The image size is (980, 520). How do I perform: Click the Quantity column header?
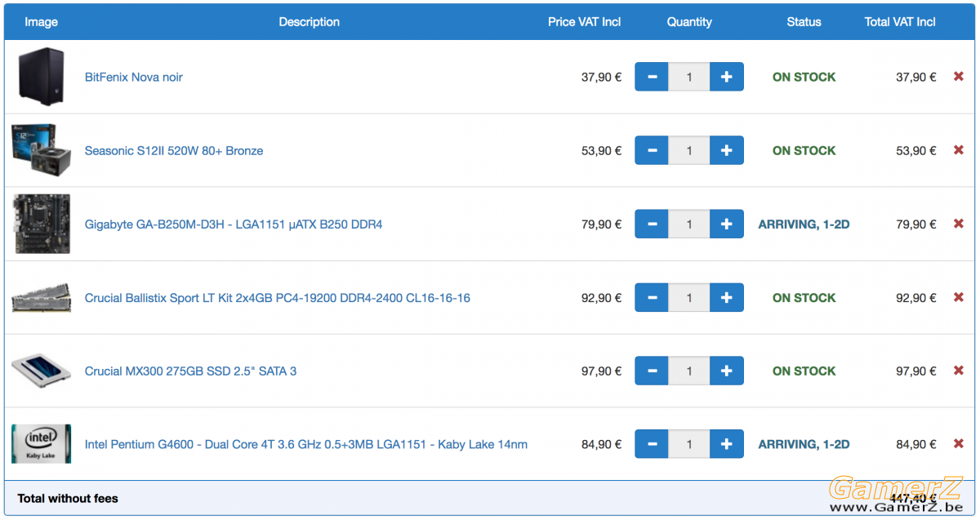click(689, 22)
